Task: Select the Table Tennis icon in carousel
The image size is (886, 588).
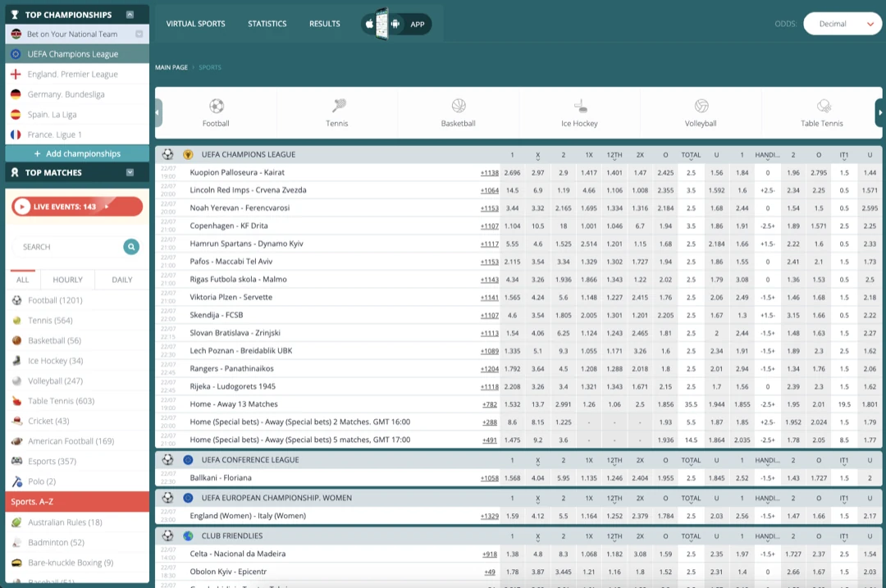Action: click(x=824, y=106)
